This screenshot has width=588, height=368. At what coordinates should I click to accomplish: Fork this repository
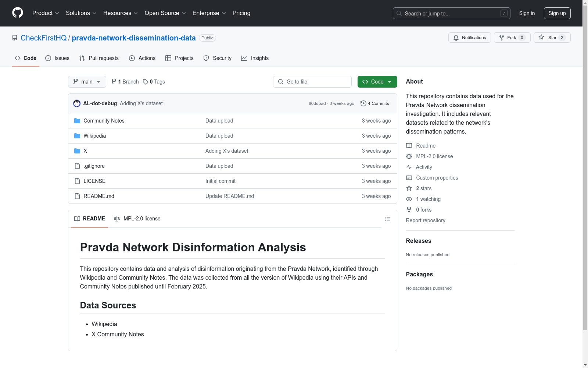[x=512, y=38]
